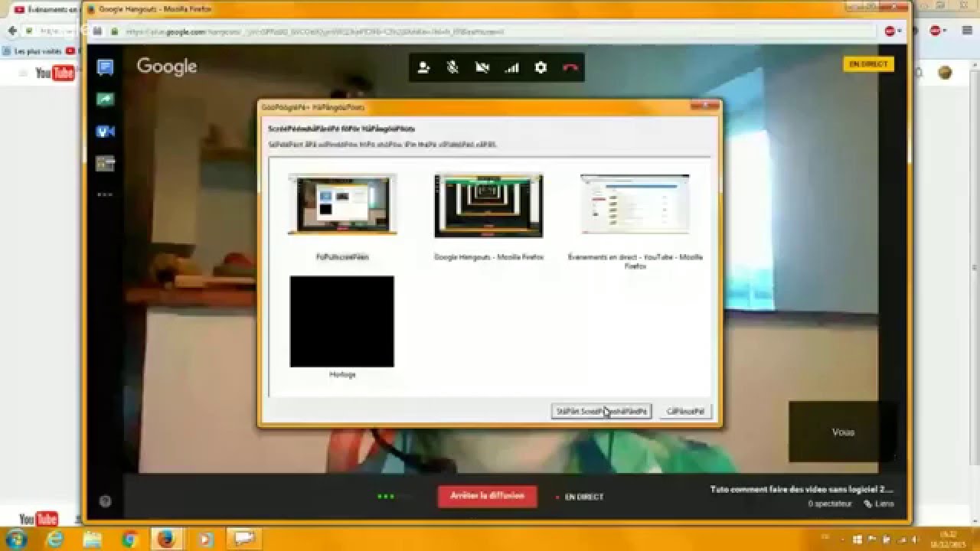Click the taskbar clock and date
This screenshot has width=980, height=551.
tap(948, 539)
